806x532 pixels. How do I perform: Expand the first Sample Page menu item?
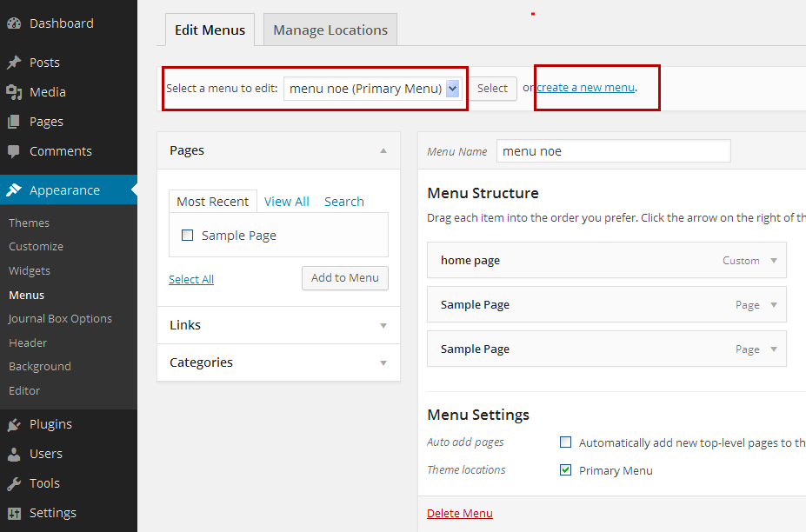[x=774, y=305]
